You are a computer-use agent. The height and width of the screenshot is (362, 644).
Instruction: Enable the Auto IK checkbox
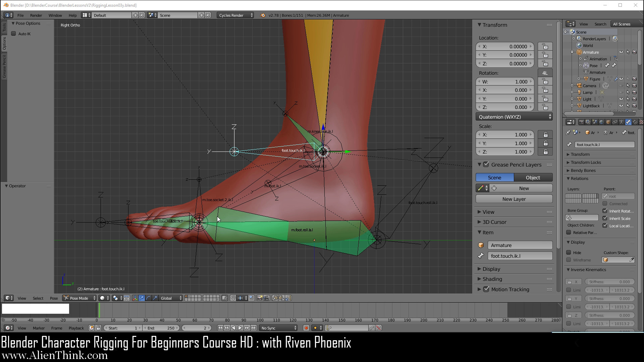14,34
